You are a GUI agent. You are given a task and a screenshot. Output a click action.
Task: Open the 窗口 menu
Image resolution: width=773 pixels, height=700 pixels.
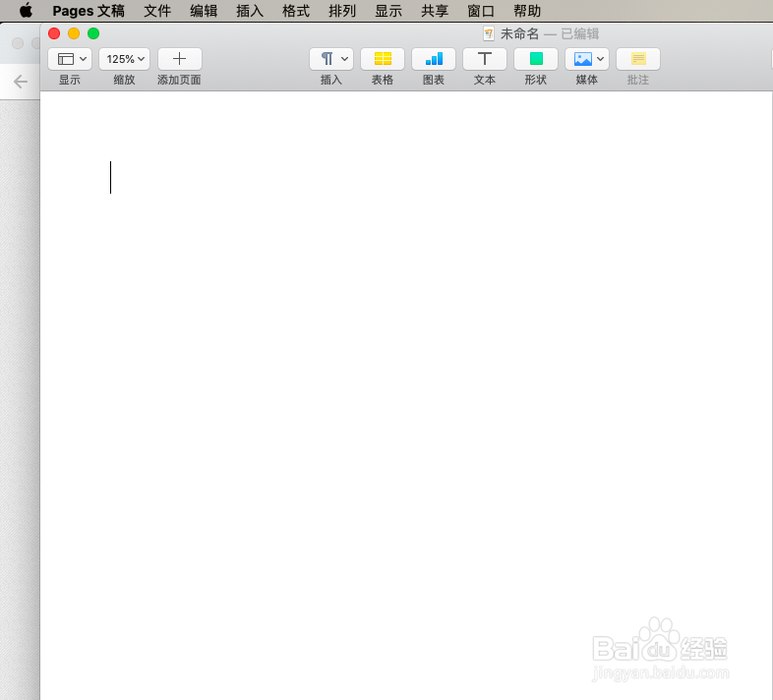(x=481, y=11)
